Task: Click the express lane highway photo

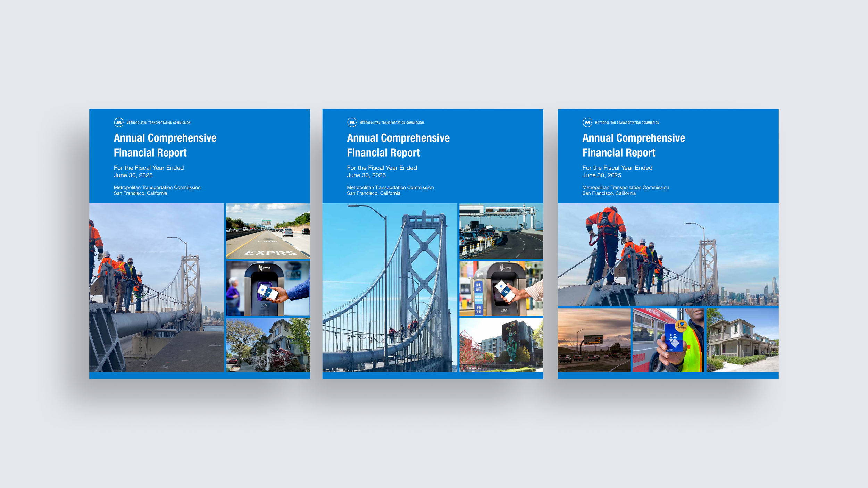Action: pos(268,231)
